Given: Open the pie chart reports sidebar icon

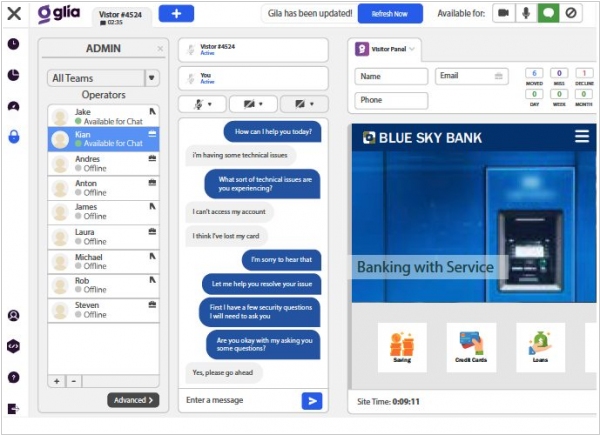Looking at the screenshot, I should click(13, 75).
